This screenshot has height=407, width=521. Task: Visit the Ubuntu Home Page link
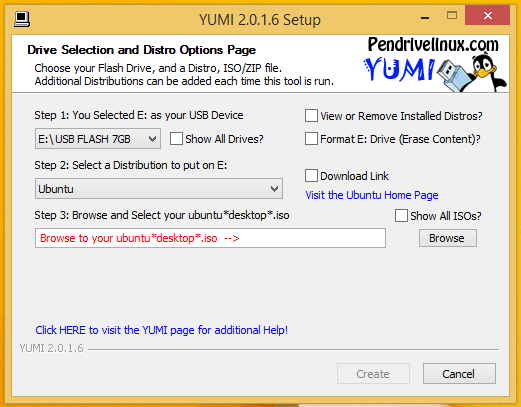coord(372,195)
